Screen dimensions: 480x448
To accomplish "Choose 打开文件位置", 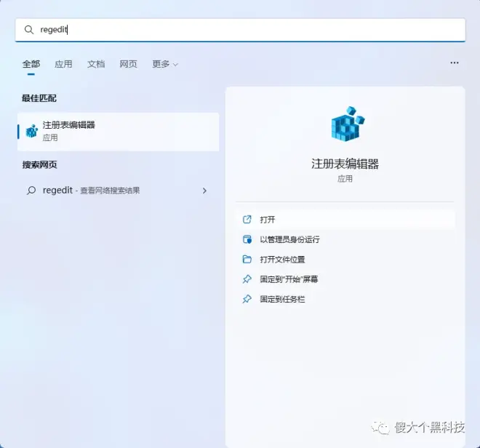I will click(x=345, y=260).
